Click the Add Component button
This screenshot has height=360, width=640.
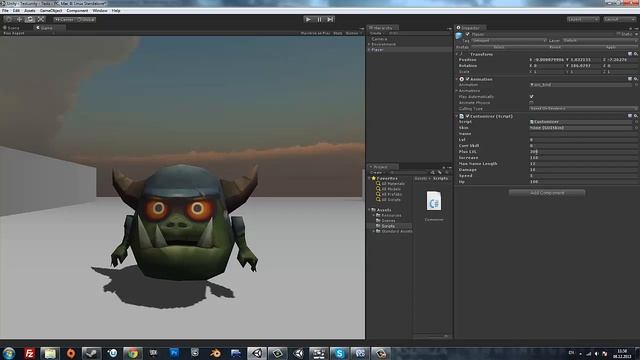click(547, 193)
